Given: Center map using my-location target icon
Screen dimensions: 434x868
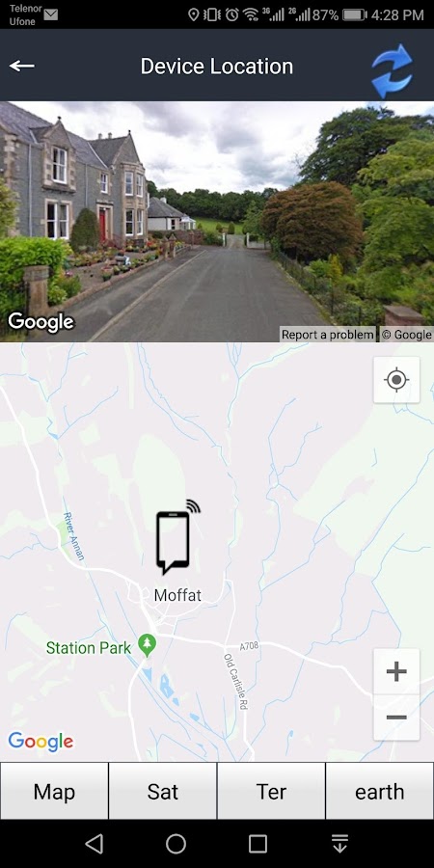Looking at the screenshot, I should [x=396, y=380].
